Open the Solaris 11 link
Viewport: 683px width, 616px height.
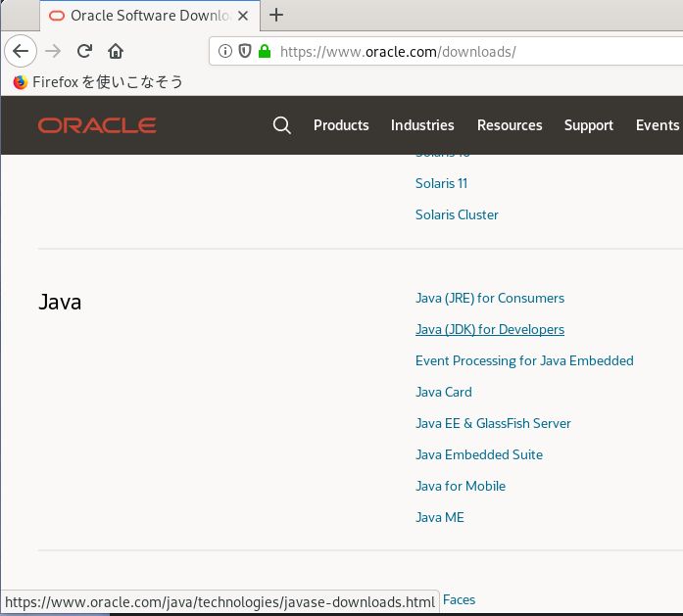[x=441, y=183]
